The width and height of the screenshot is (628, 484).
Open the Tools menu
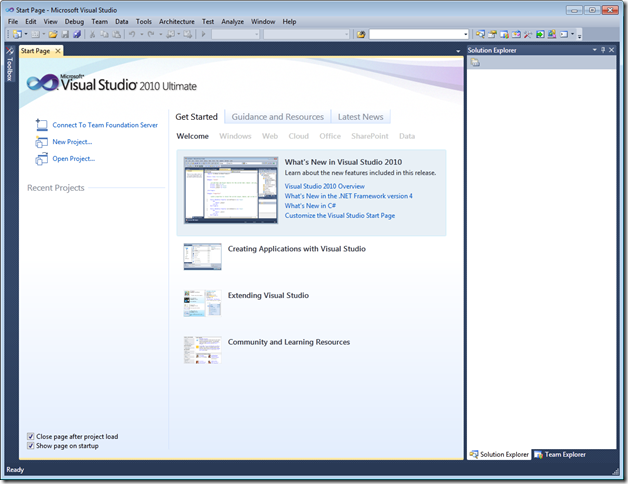143,22
